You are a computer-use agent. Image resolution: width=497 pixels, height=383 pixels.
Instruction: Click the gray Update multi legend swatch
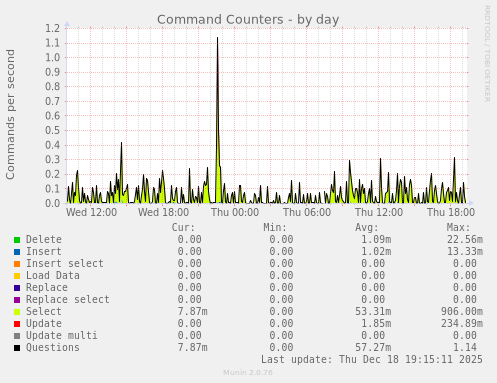[x=17, y=336]
